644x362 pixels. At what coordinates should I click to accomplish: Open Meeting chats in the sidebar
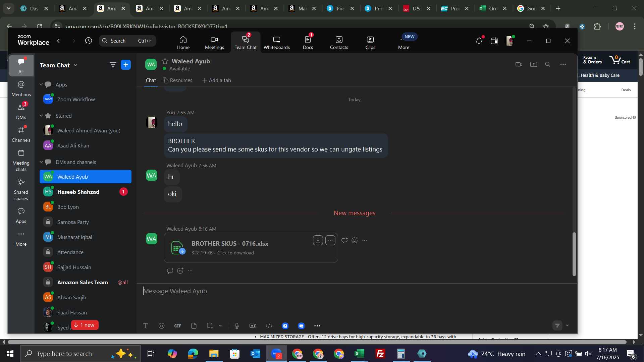pos(21,161)
